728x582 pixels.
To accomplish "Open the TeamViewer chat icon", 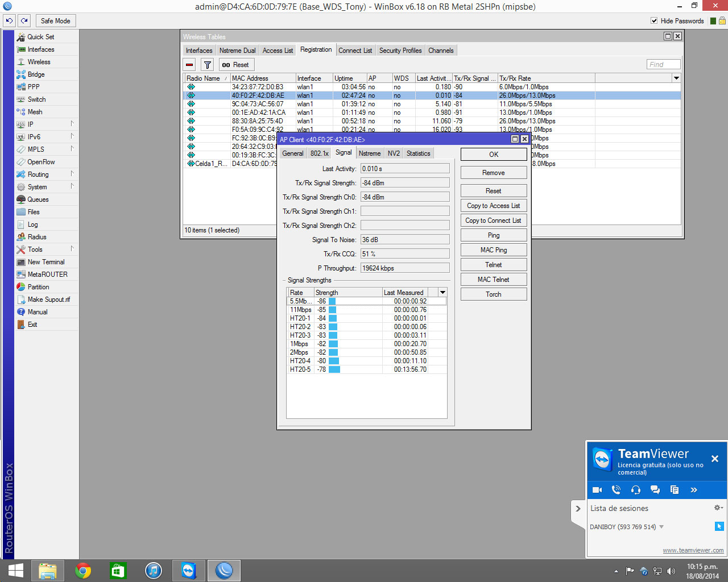I will (x=655, y=490).
